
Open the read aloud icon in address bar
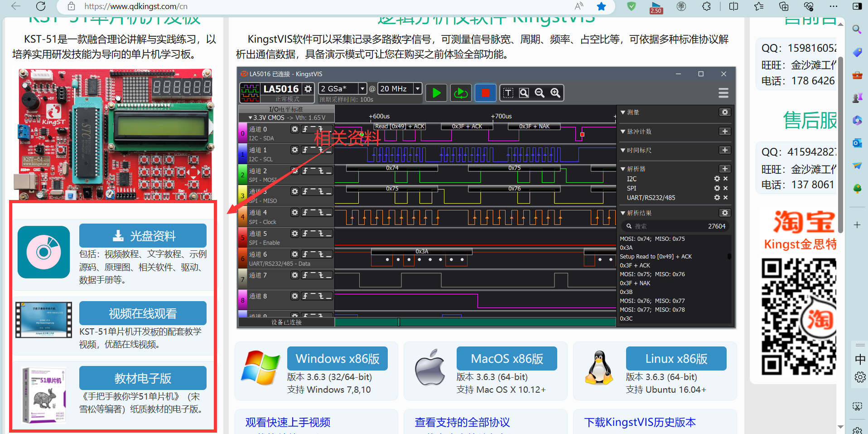click(x=579, y=6)
